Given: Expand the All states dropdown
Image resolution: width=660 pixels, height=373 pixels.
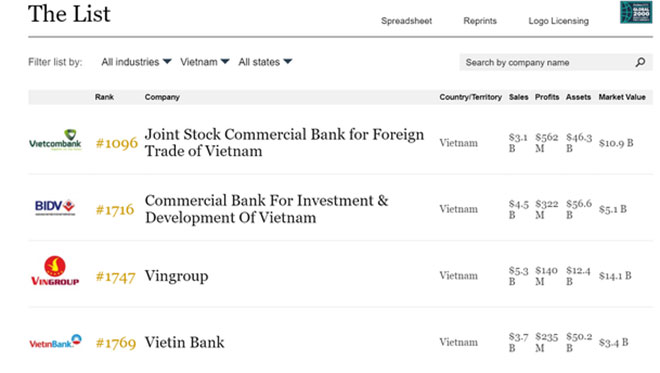Looking at the screenshot, I should coord(265,62).
